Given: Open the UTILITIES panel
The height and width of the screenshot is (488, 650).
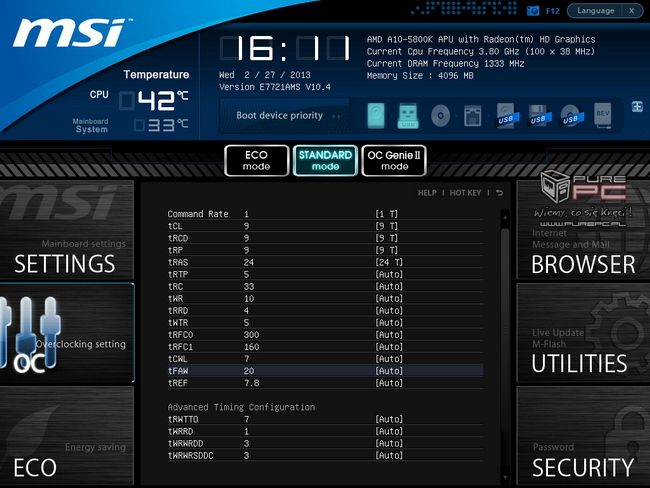Looking at the screenshot, I should click(583, 333).
